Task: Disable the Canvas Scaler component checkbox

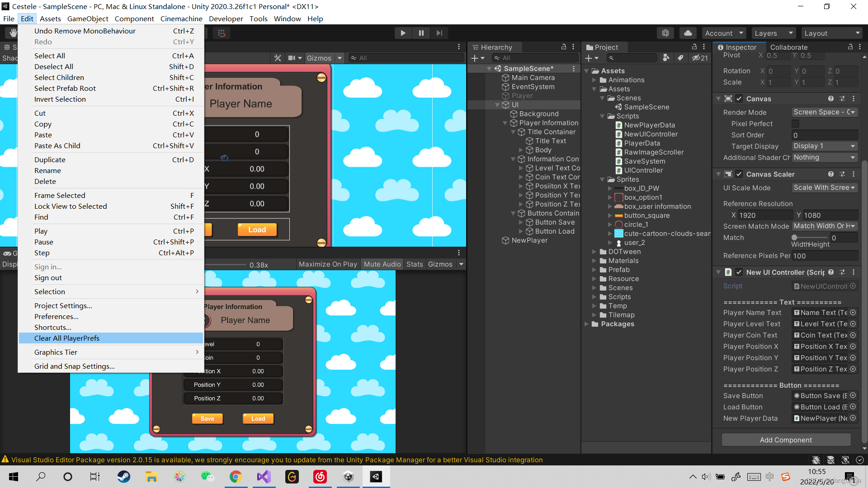Action: pos(739,174)
